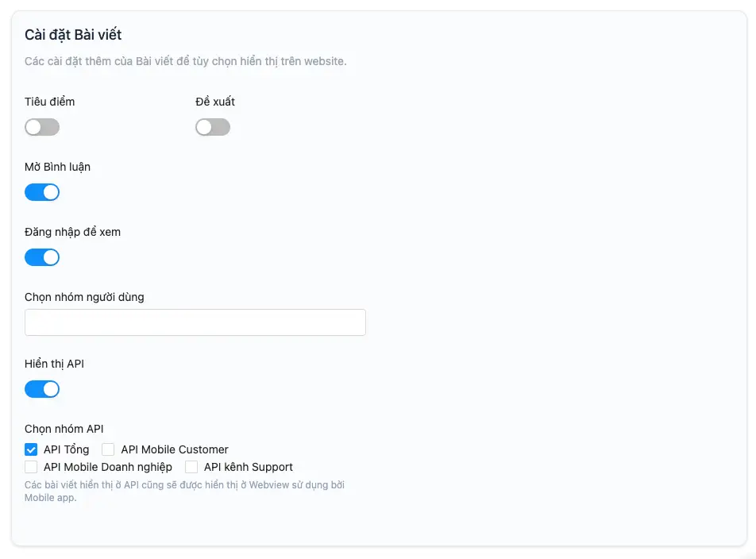This screenshot has width=756, height=559.
Task: Click the 'Mở Bình luận' label text
Action: 58,167
